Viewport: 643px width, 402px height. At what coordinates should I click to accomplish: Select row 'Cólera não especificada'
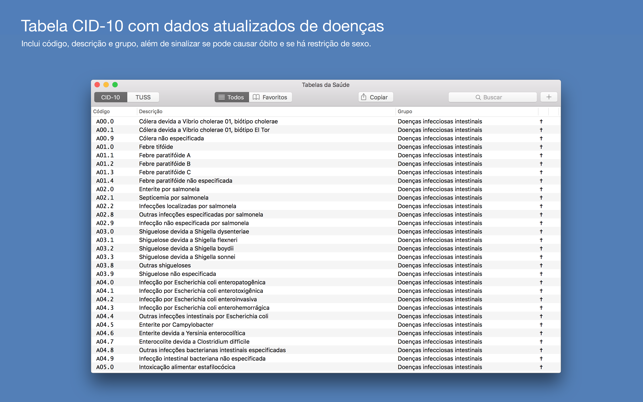[326, 138]
